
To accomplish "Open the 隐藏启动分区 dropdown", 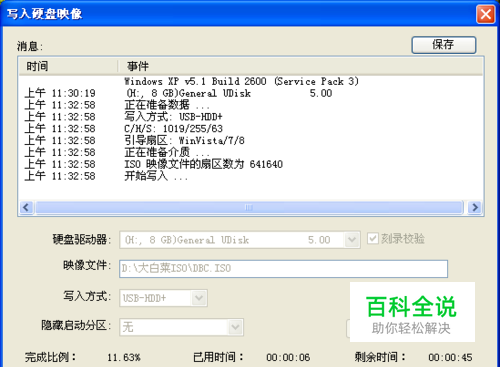I will (x=235, y=327).
